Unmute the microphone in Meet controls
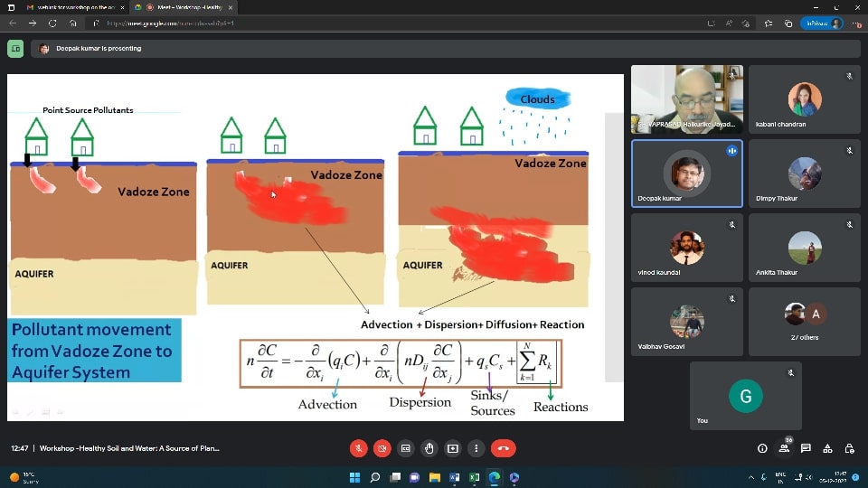 (358, 448)
